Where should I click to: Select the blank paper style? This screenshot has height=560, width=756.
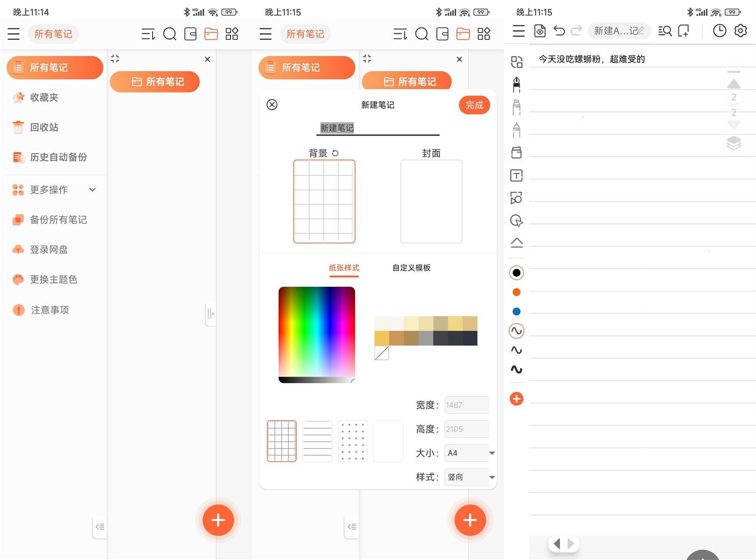(388, 441)
